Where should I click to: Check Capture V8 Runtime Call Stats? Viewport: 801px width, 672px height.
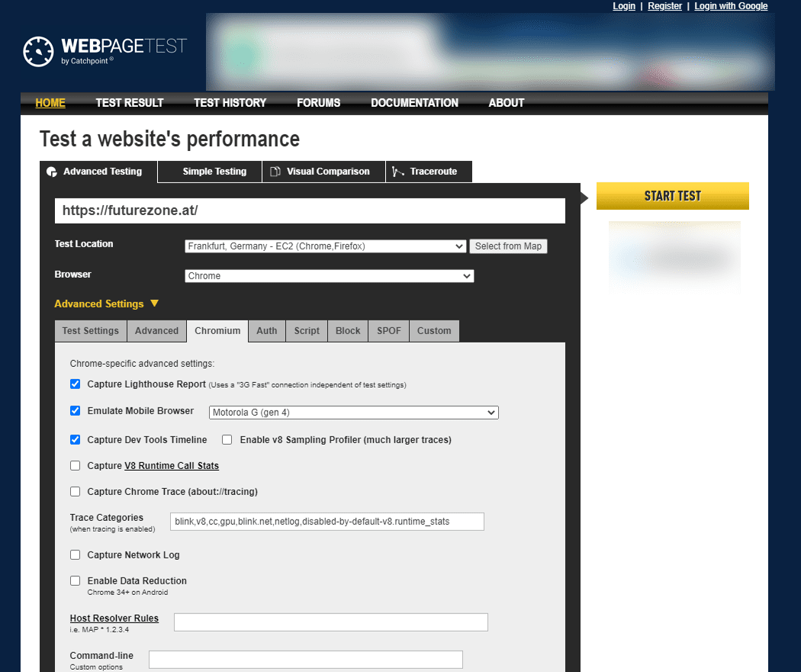click(75, 466)
